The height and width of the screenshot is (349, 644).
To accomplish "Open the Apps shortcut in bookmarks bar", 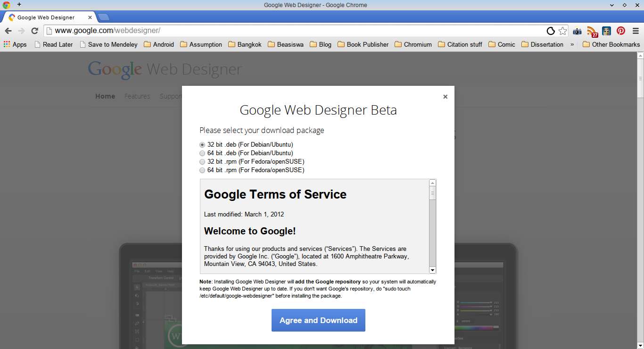I will click(15, 44).
